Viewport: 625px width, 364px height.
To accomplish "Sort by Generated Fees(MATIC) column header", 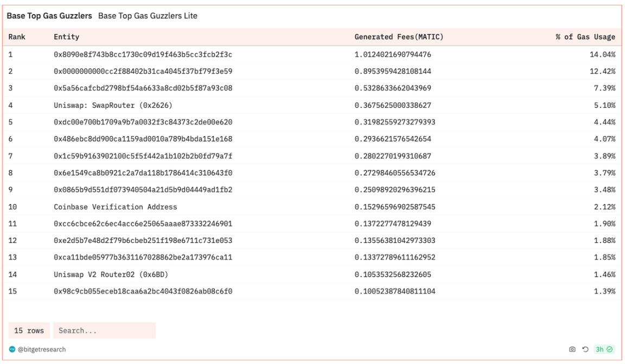I will (399, 37).
